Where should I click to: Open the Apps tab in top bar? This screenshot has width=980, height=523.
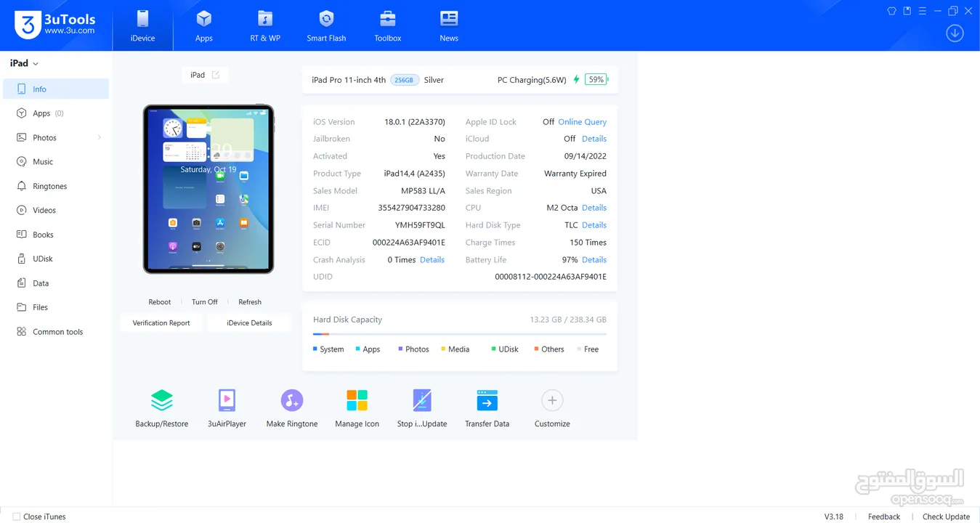pos(204,25)
